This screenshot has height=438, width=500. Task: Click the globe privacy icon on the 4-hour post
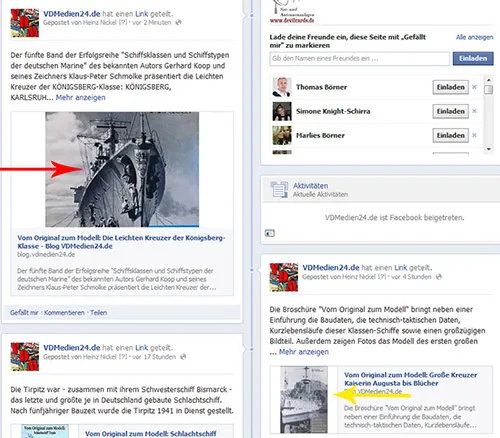click(439, 277)
